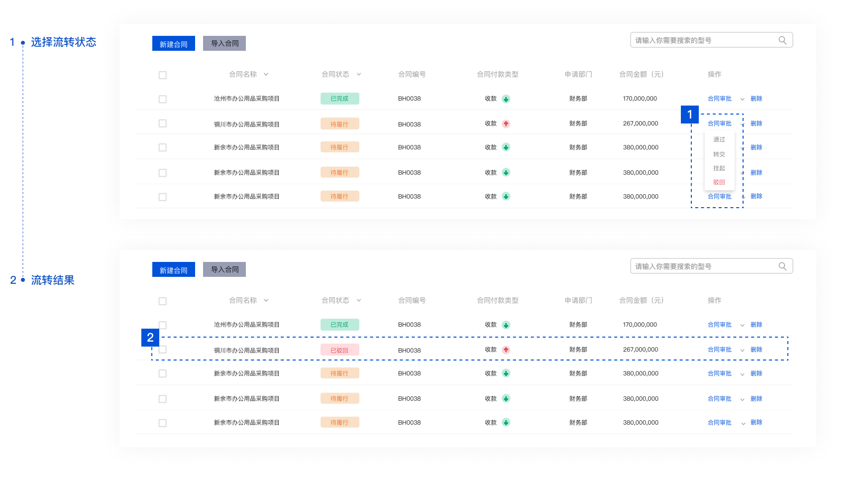The image size is (868, 486).
Task: Toggle select-all header checkbox in step 2 panel
Action: click(162, 301)
